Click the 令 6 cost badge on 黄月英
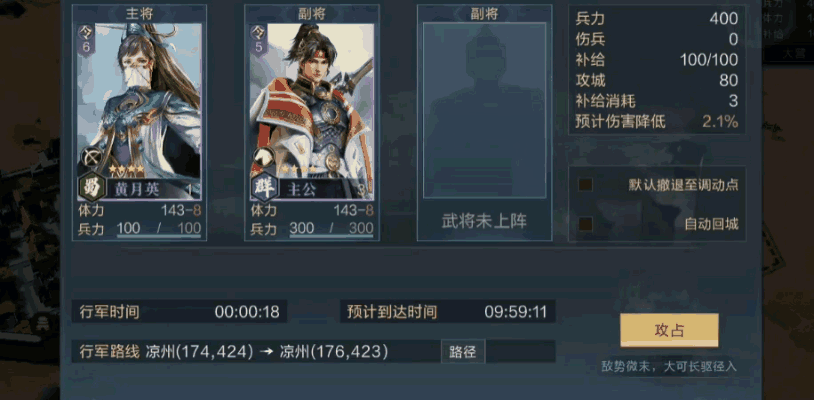The height and width of the screenshot is (400, 814). click(x=86, y=39)
